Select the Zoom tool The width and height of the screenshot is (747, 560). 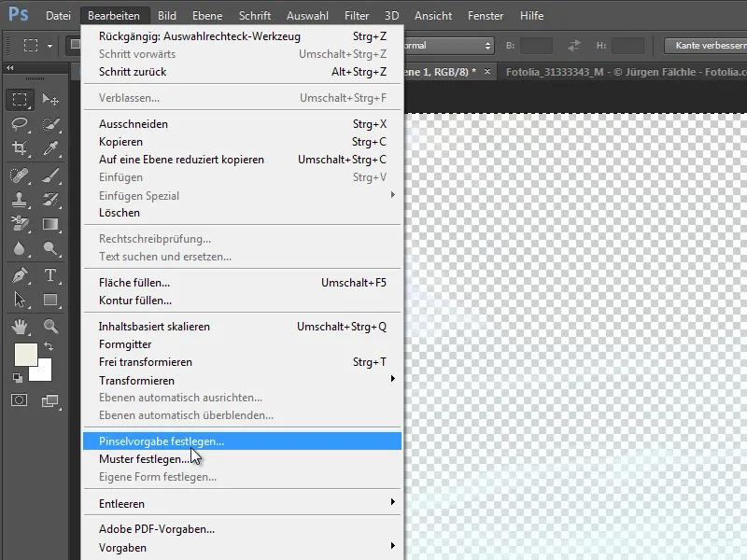pyautogui.click(x=50, y=326)
